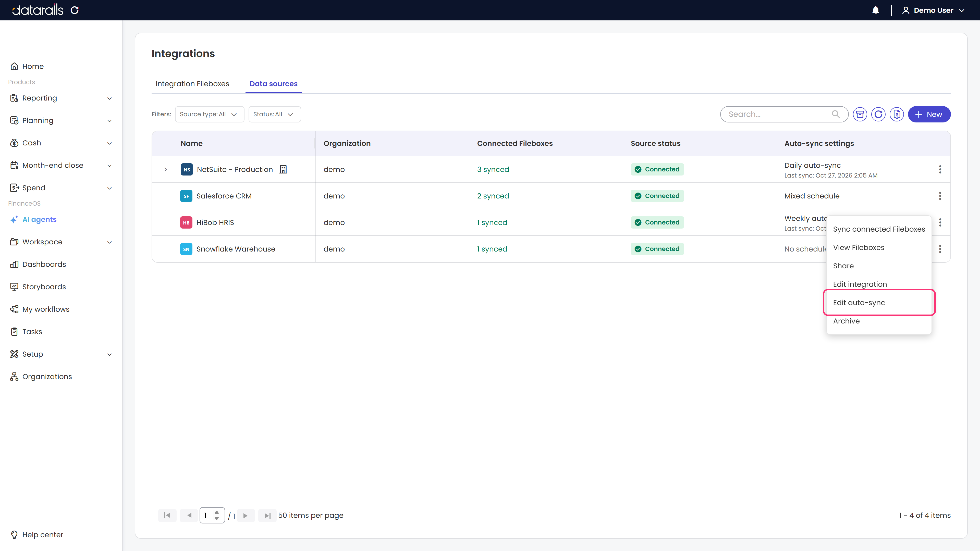This screenshot has width=980, height=551.
Task: Open the Status filter dropdown
Action: [274, 114]
